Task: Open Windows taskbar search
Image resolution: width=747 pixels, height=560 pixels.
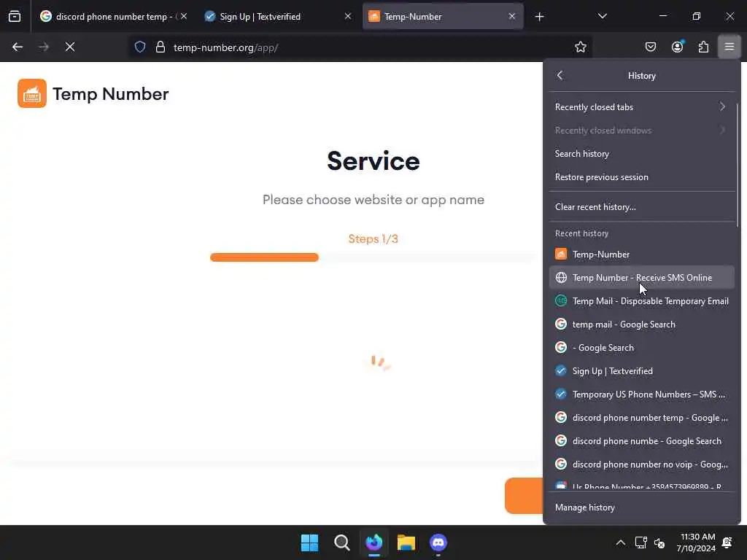Action: point(341,542)
